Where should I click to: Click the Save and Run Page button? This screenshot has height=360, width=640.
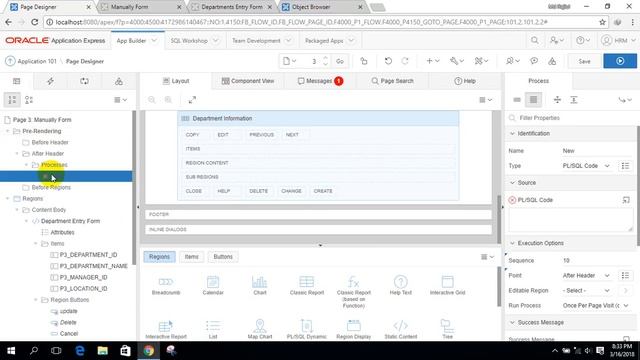[x=620, y=61]
